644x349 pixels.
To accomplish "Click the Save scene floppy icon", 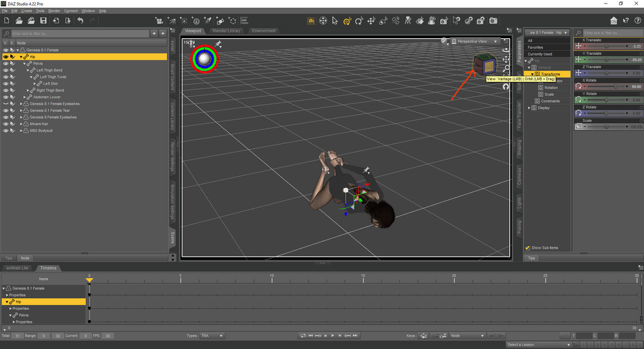I will tap(43, 21).
